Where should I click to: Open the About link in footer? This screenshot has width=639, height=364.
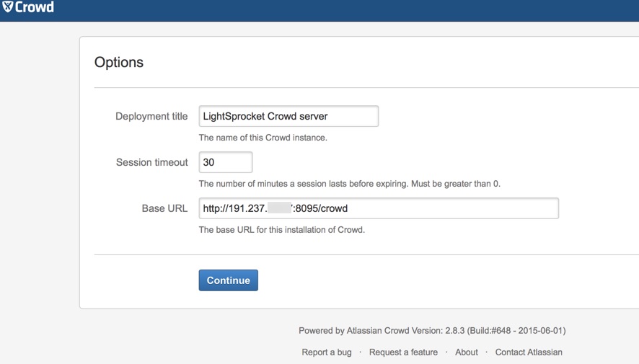466,352
